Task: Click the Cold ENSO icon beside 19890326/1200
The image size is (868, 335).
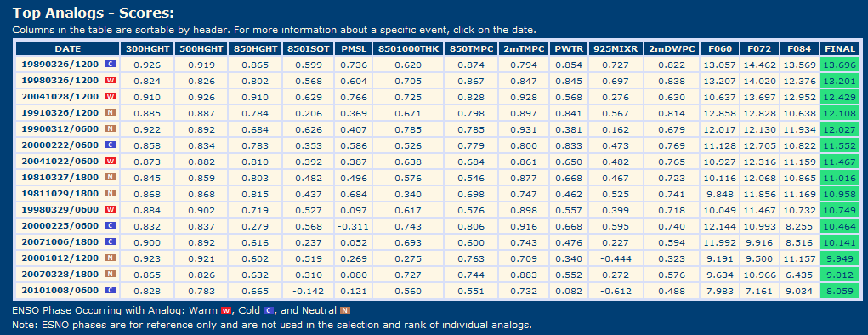Action: (x=110, y=65)
